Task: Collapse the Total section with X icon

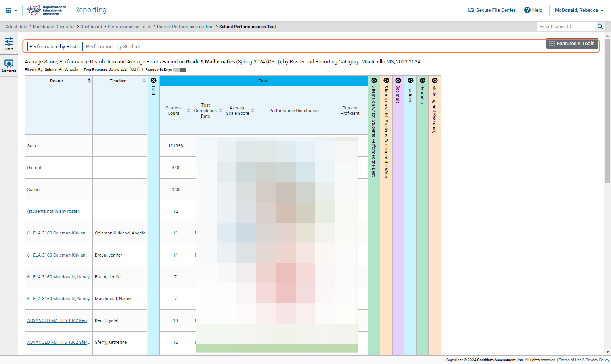Action: tap(153, 80)
